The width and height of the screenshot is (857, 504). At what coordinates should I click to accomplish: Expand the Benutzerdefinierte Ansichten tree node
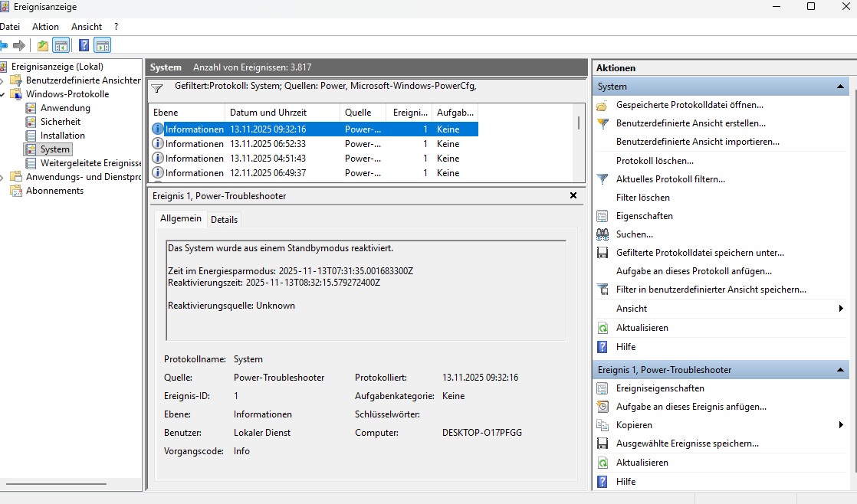click(3, 80)
